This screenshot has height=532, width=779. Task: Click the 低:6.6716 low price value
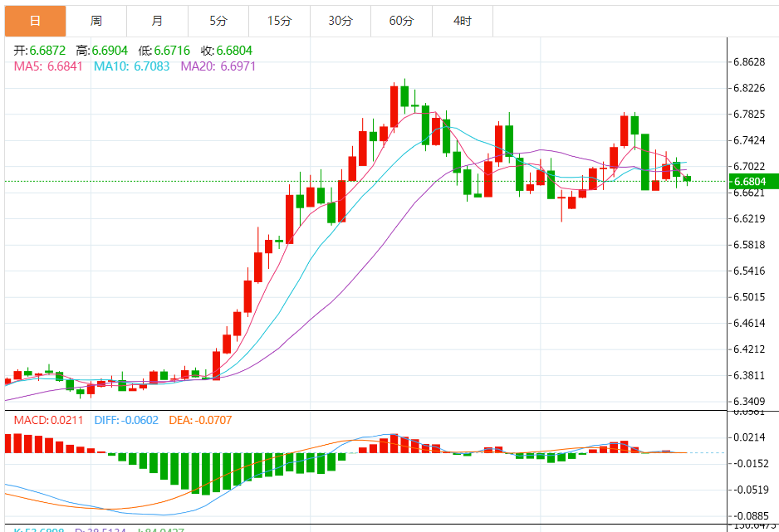click(164, 51)
